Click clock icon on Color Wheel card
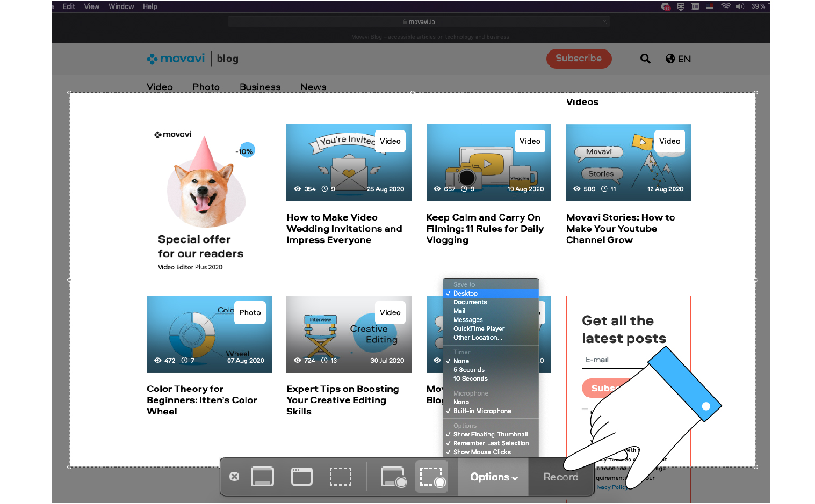 tap(184, 361)
